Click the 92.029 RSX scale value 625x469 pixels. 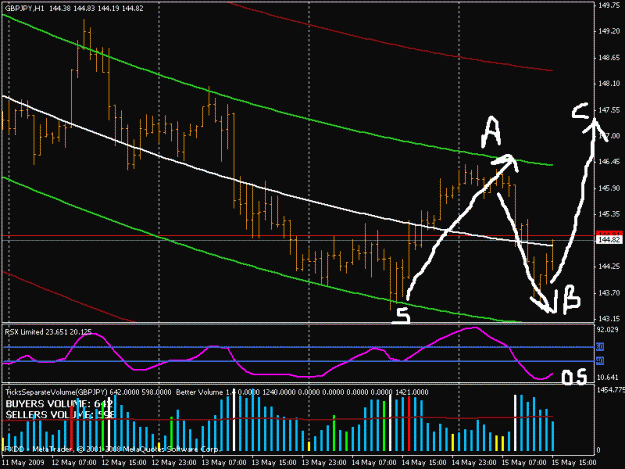[x=609, y=330]
